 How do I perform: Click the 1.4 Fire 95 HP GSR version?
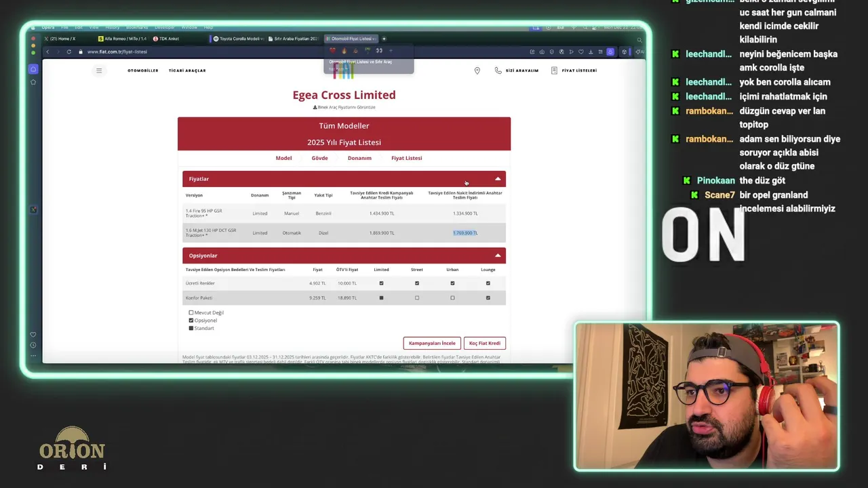coord(204,213)
